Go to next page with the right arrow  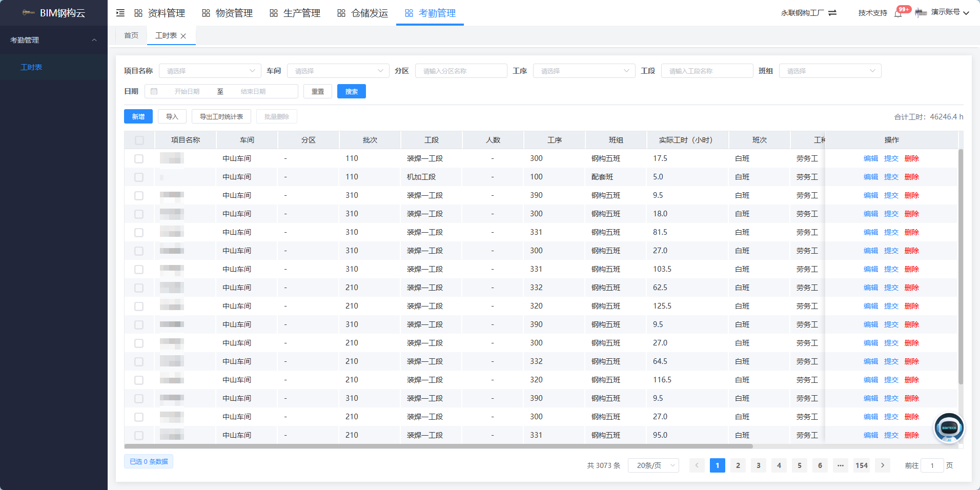(x=882, y=465)
